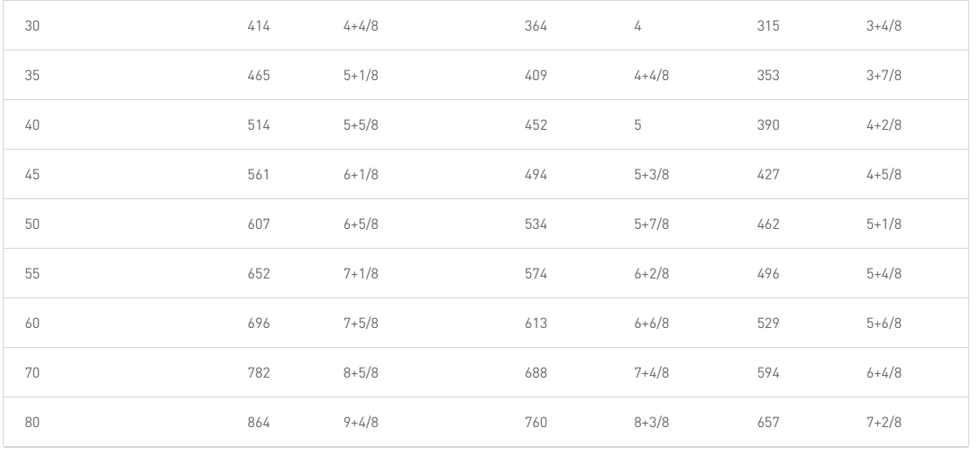Click the row label 30

coord(32,26)
